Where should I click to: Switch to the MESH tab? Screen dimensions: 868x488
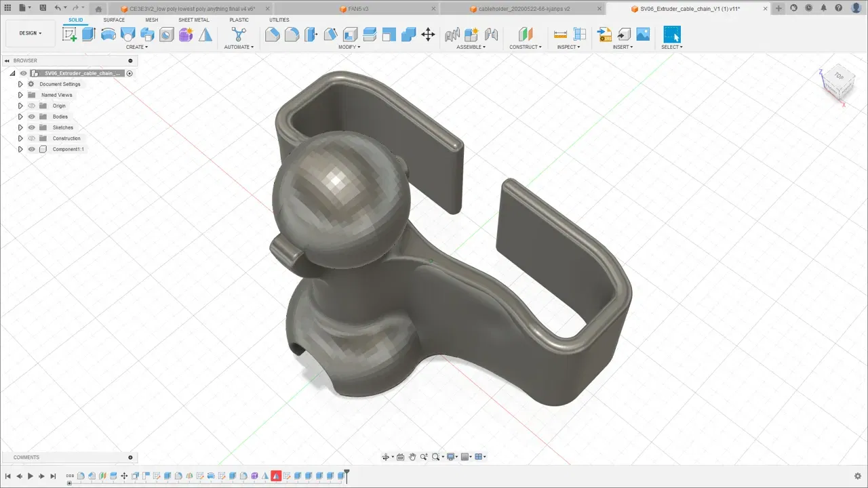click(x=151, y=20)
